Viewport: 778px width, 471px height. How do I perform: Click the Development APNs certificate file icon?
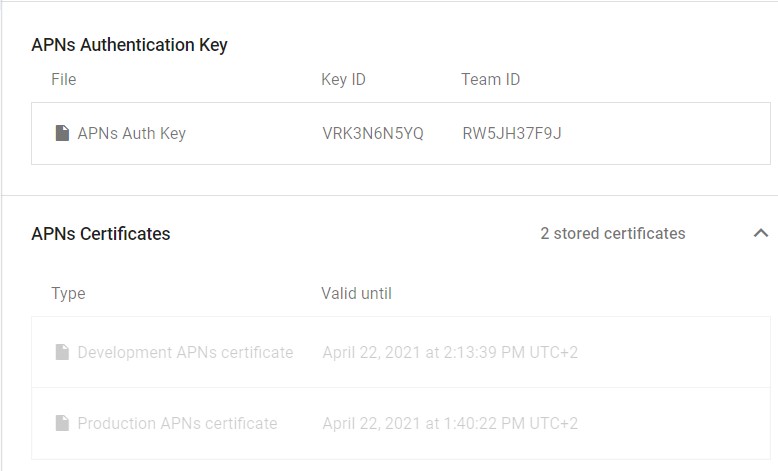62,352
